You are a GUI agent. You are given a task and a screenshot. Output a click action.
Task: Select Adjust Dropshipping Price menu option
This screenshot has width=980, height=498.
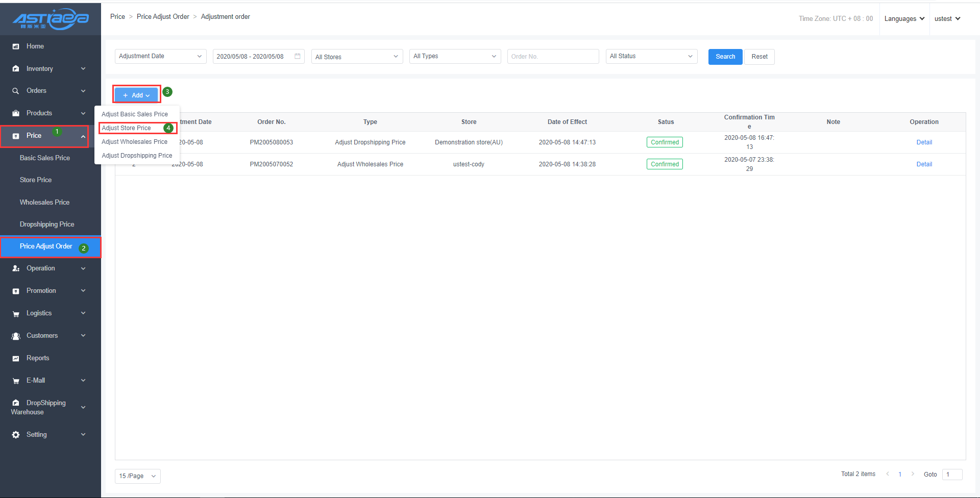pyautogui.click(x=137, y=156)
